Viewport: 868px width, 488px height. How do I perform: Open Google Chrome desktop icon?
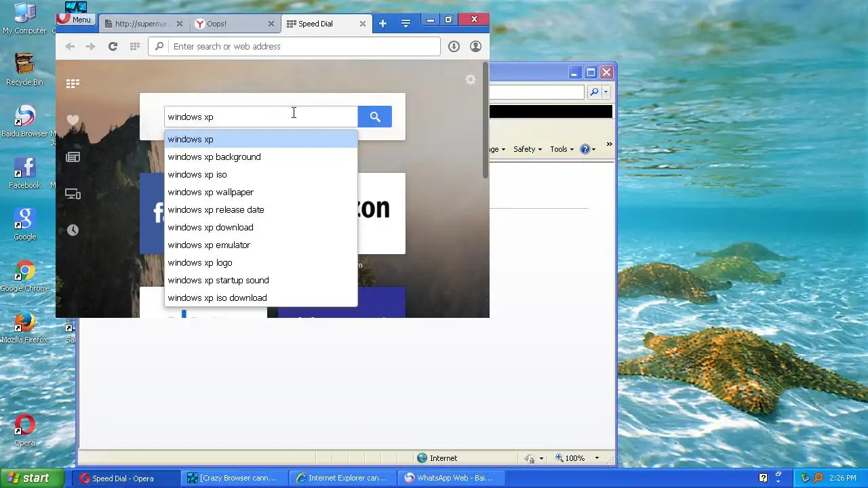coord(24,277)
